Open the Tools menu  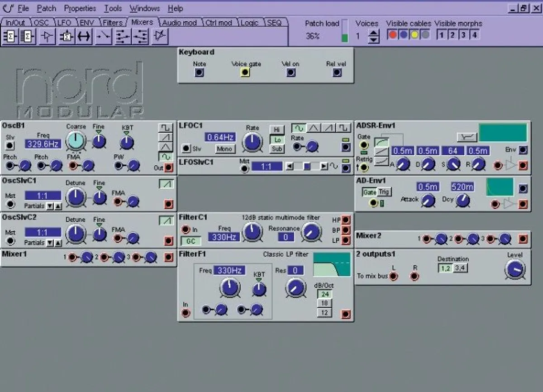(x=113, y=8)
